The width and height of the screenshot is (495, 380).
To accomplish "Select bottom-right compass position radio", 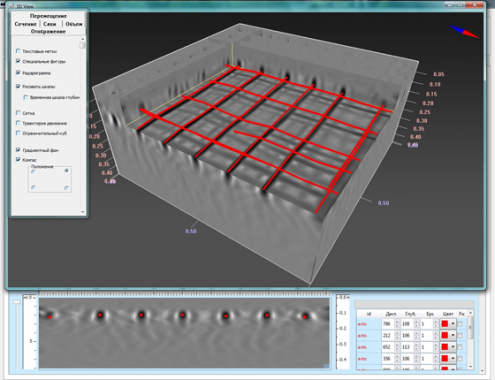I will click(66, 188).
